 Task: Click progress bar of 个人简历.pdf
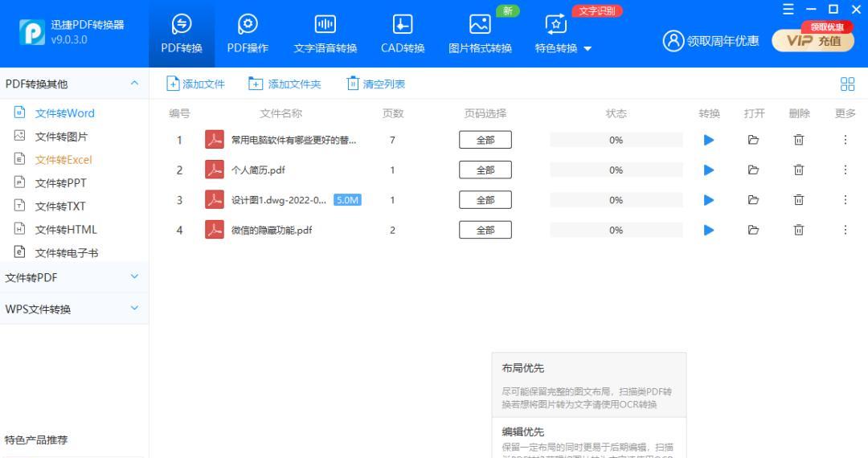[616, 170]
